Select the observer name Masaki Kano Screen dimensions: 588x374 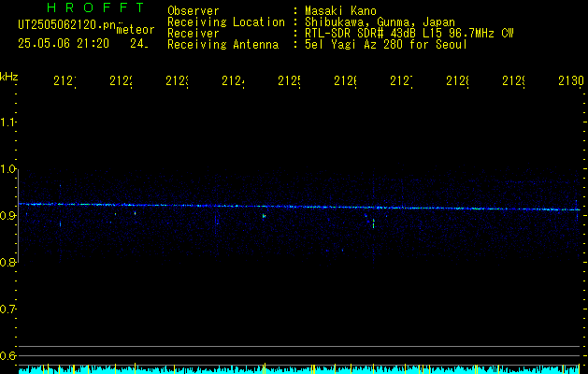pos(340,11)
